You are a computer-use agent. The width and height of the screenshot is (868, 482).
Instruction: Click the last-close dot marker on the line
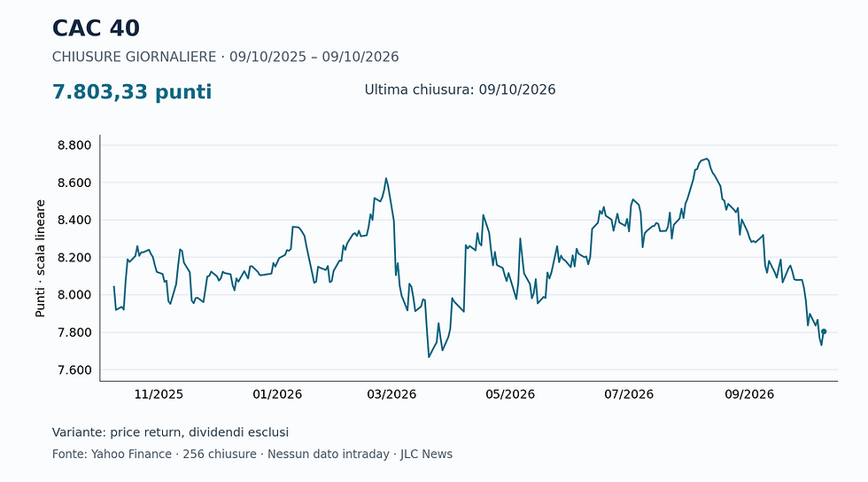pos(824,331)
